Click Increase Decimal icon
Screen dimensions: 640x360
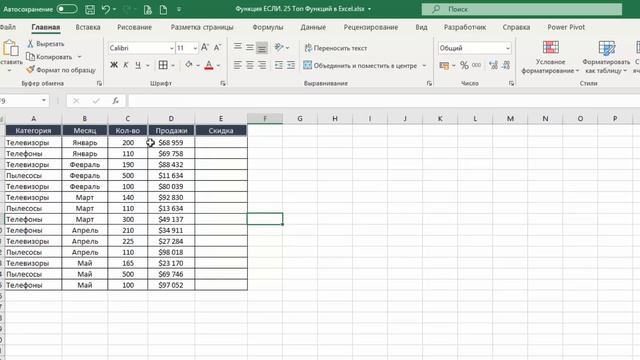[493, 65]
